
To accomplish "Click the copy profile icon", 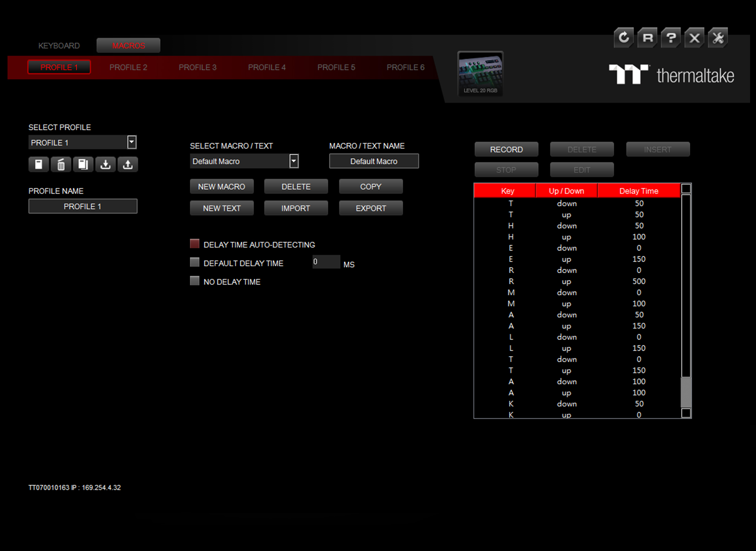I will pyautogui.click(x=83, y=164).
